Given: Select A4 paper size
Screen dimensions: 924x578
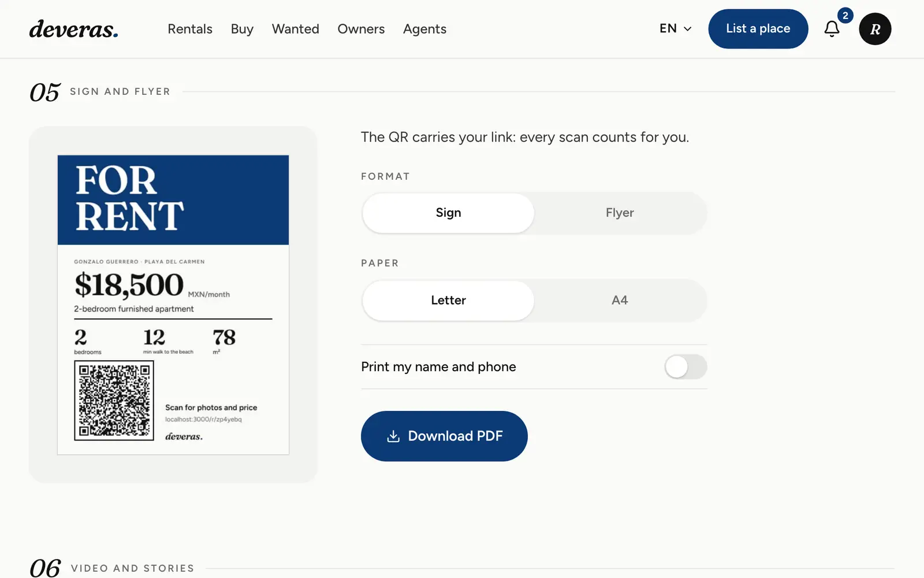Looking at the screenshot, I should coord(620,300).
